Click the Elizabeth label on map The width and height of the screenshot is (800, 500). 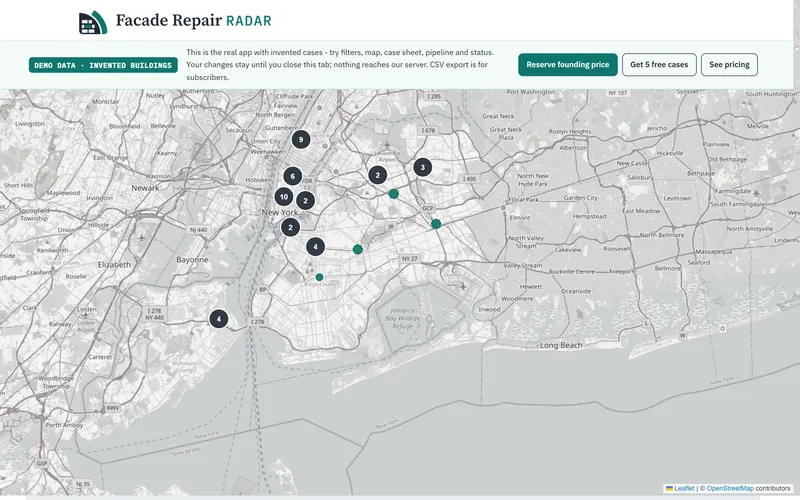[114, 264]
